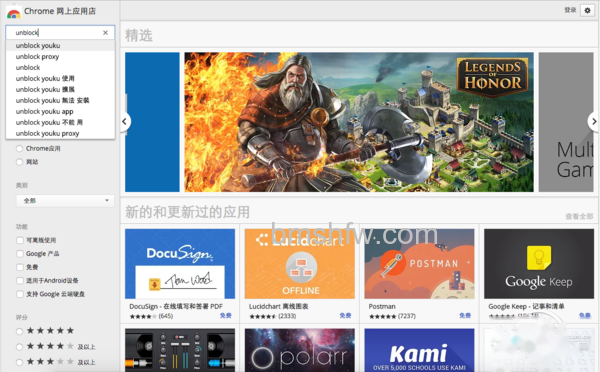
Task: Click the 精选 featured section heading
Action: 139,36
